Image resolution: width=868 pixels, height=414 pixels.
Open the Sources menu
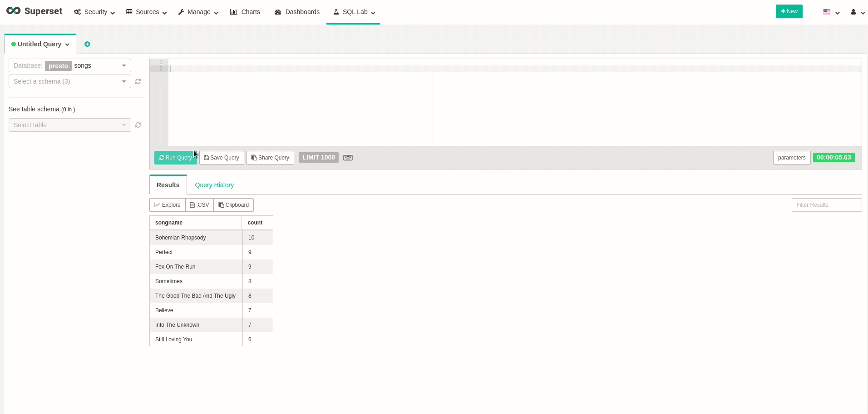[x=147, y=12]
